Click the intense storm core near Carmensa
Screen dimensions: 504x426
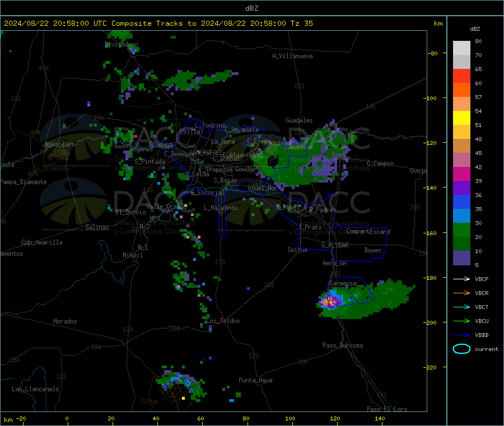pyautogui.click(x=330, y=301)
